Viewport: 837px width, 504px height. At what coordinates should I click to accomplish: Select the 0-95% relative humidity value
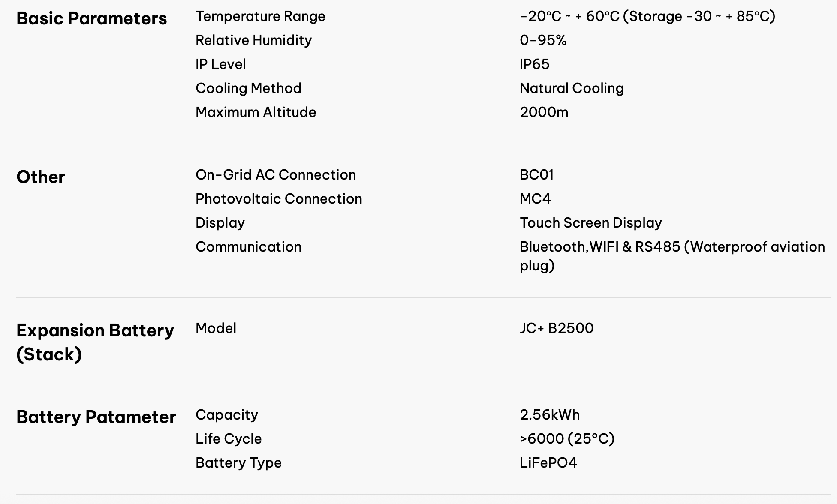click(x=543, y=40)
